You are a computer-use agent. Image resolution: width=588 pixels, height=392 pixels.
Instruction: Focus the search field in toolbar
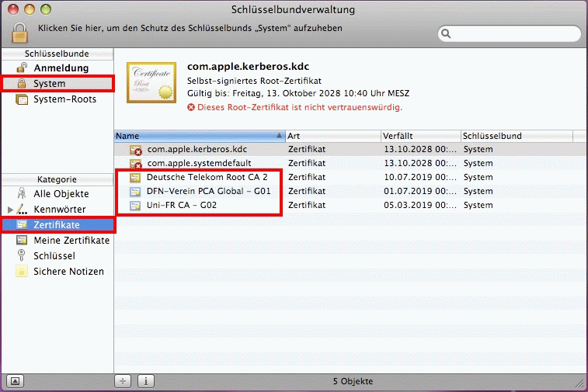(510, 33)
